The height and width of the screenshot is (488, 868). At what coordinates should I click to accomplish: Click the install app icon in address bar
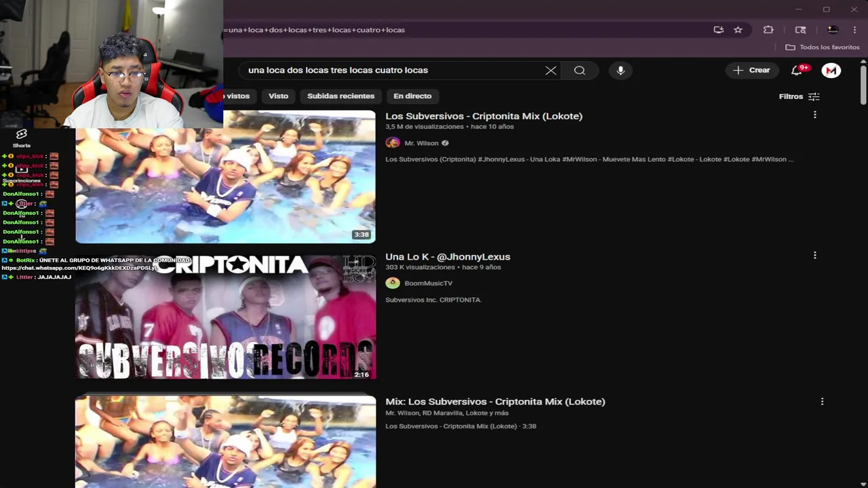718,30
